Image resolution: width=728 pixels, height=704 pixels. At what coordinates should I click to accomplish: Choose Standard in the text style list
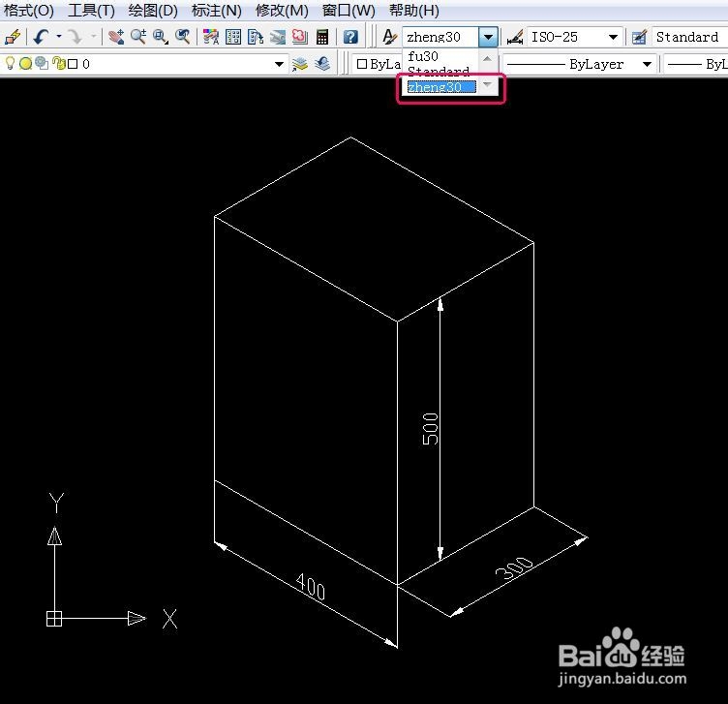pyautogui.click(x=440, y=71)
